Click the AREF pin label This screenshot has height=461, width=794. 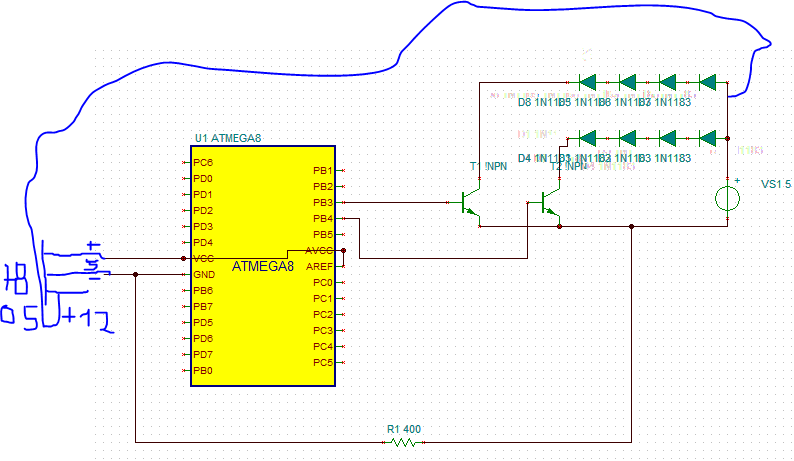click(x=319, y=266)
